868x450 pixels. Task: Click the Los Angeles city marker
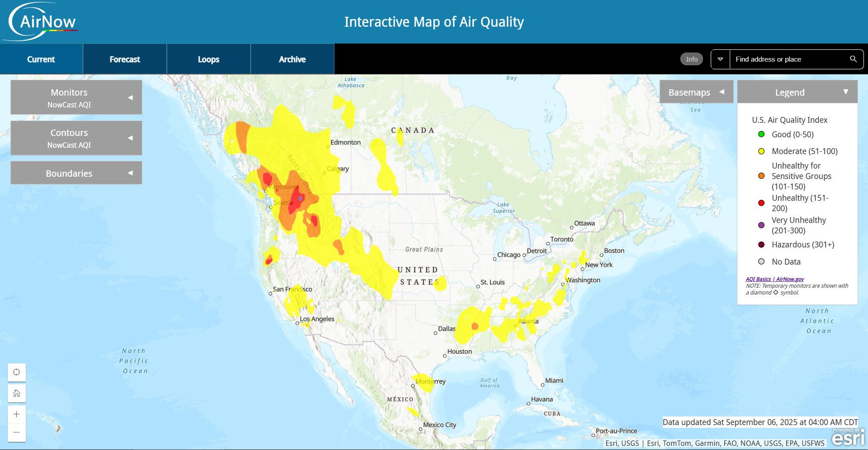(297, 323)
